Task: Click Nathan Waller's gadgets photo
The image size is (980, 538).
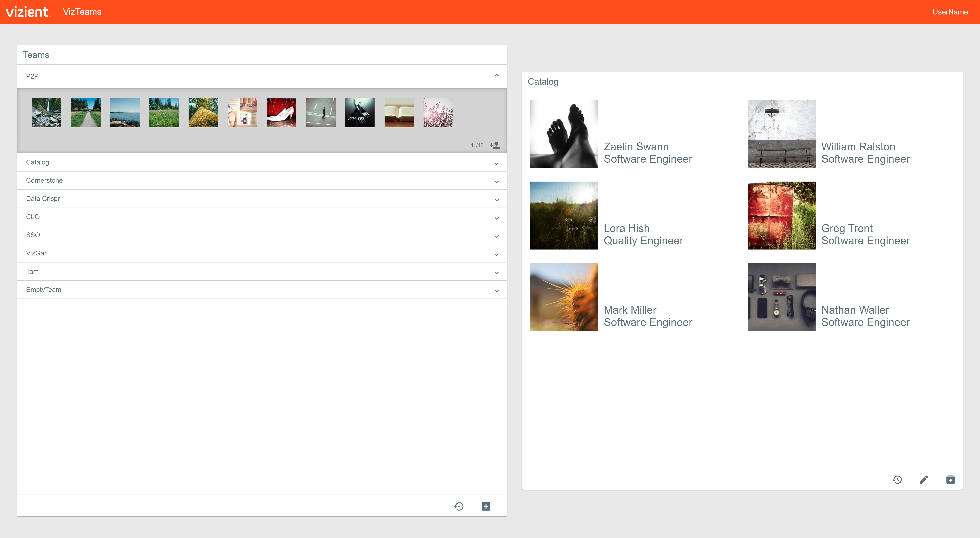Action: pos(781,297)
